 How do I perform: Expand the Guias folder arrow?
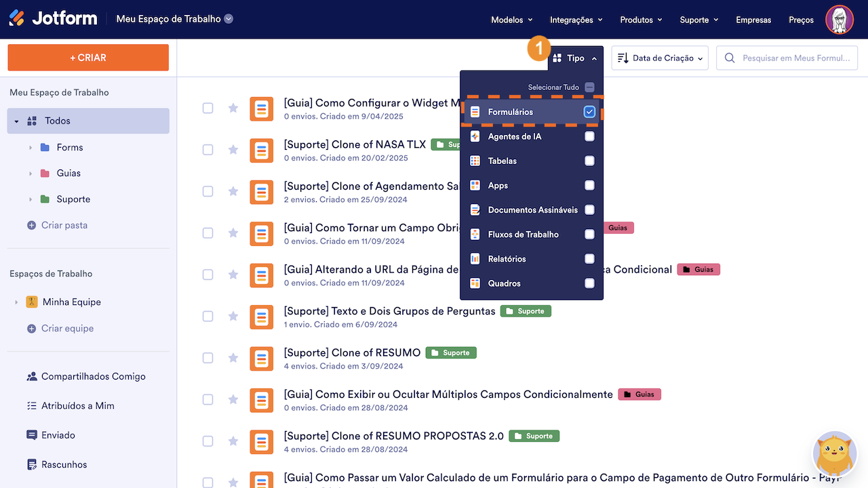31,173
